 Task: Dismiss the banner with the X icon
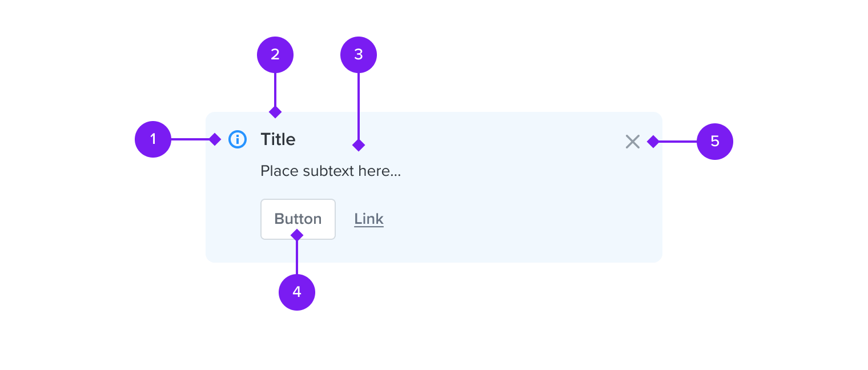pos(632,142)
